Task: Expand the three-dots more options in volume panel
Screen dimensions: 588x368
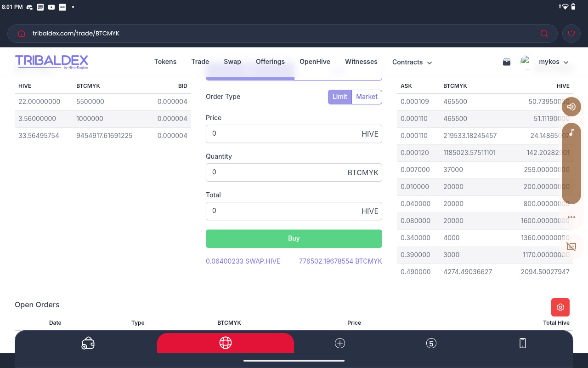Action: 571,217
